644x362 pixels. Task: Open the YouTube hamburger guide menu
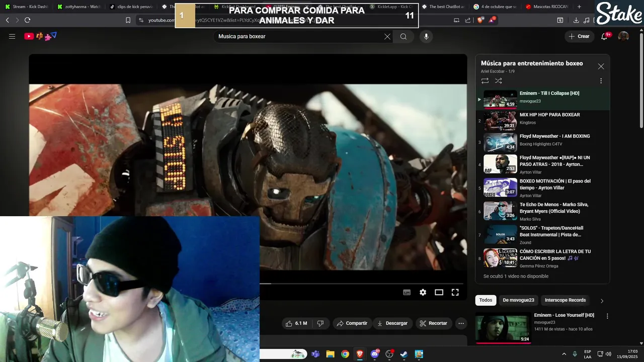click(x=12, y=36)
